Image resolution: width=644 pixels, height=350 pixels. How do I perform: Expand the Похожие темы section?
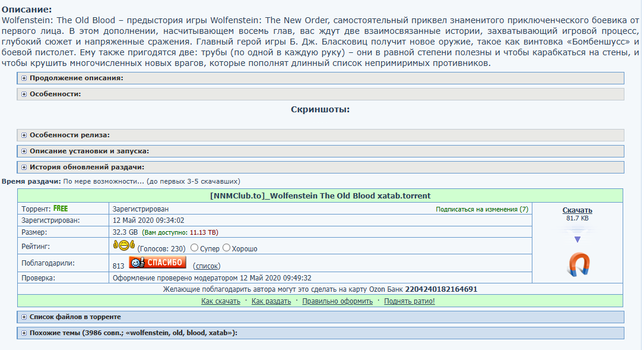click(321, 333)
